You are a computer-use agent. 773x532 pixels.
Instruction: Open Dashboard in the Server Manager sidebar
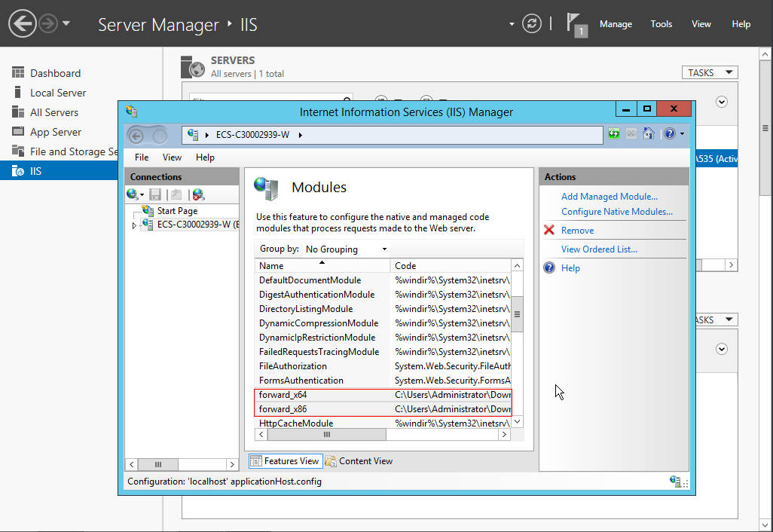tap(55, 73)
